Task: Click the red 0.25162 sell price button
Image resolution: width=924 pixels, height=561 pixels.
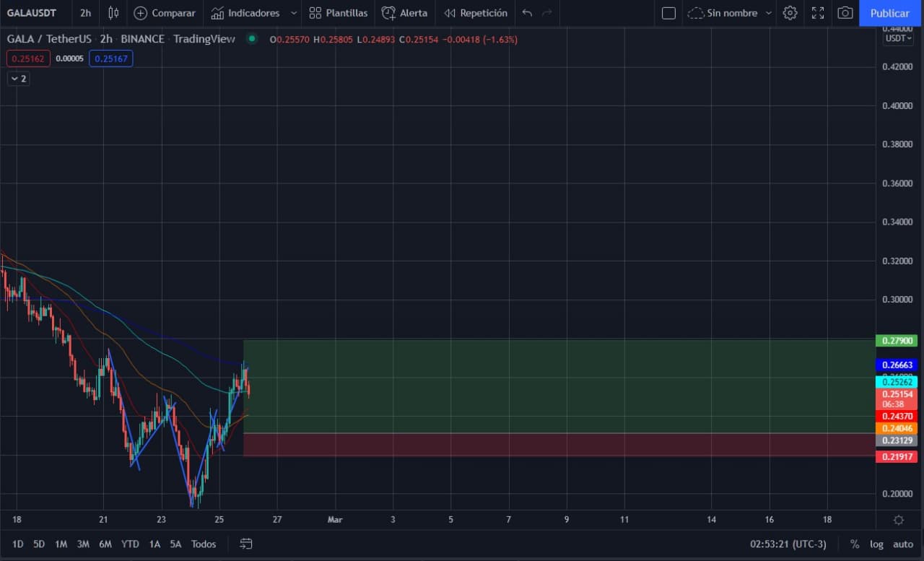Action: click(28, 58)
